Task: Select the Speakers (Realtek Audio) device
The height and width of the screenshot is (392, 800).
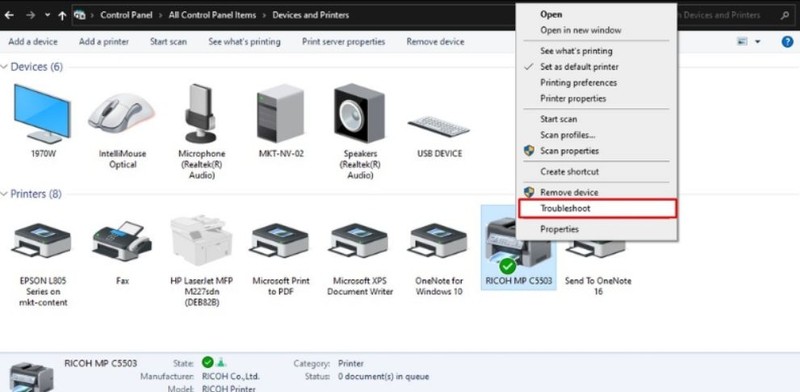Action: pyautogui.click(x=359, y=114)
